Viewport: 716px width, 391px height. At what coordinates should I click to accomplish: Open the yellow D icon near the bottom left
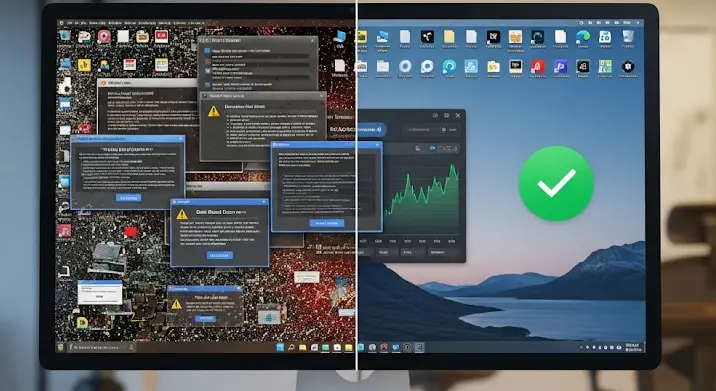pos(82,322)
